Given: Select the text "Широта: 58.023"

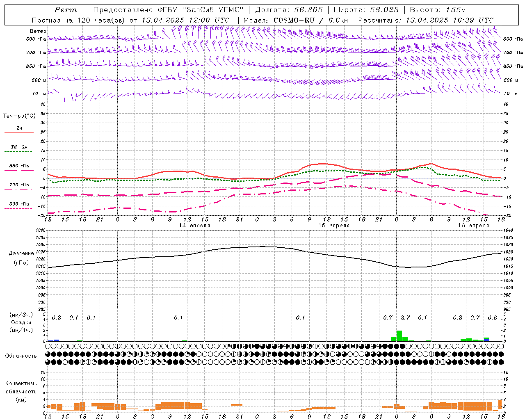Looking at the screenshot, I should [365, 10].
